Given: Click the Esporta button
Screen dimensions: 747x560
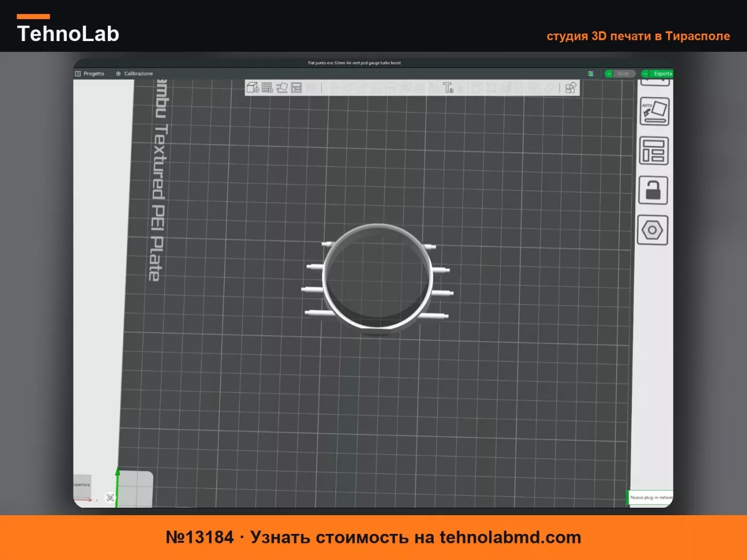Looking at the screenshot, I should [x=662, y=74].
